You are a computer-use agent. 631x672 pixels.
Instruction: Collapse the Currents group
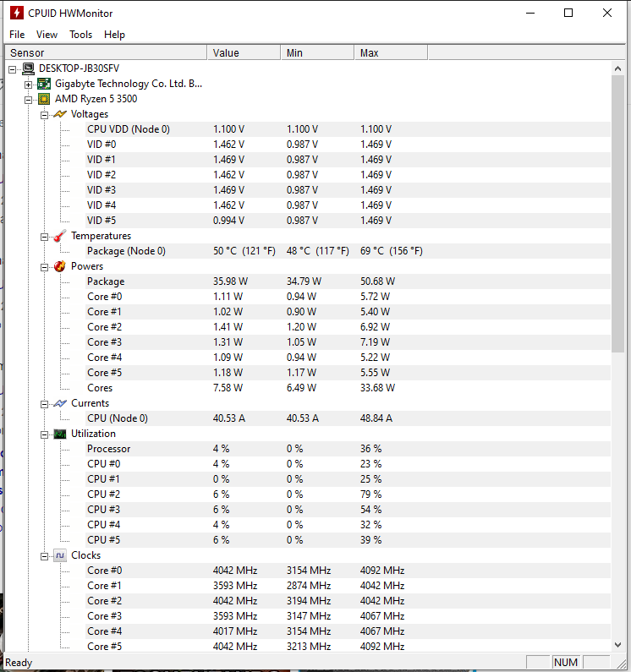pos(44,404)
